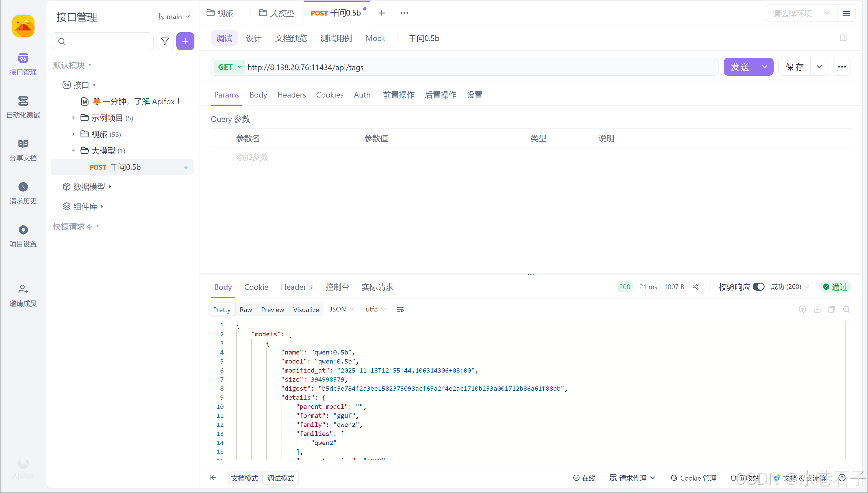Open the request Body tab

[x=258, y=95]
